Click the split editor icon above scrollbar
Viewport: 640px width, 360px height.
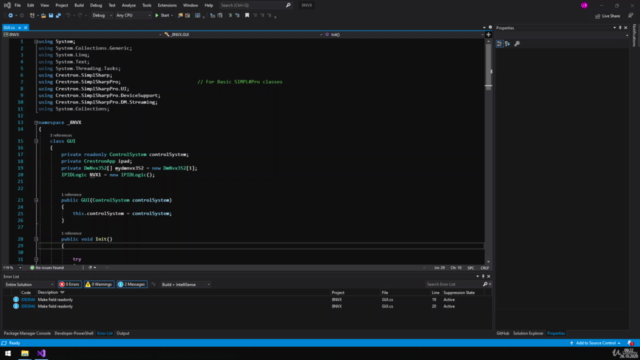pyautogui.click(x=488, y=35)
